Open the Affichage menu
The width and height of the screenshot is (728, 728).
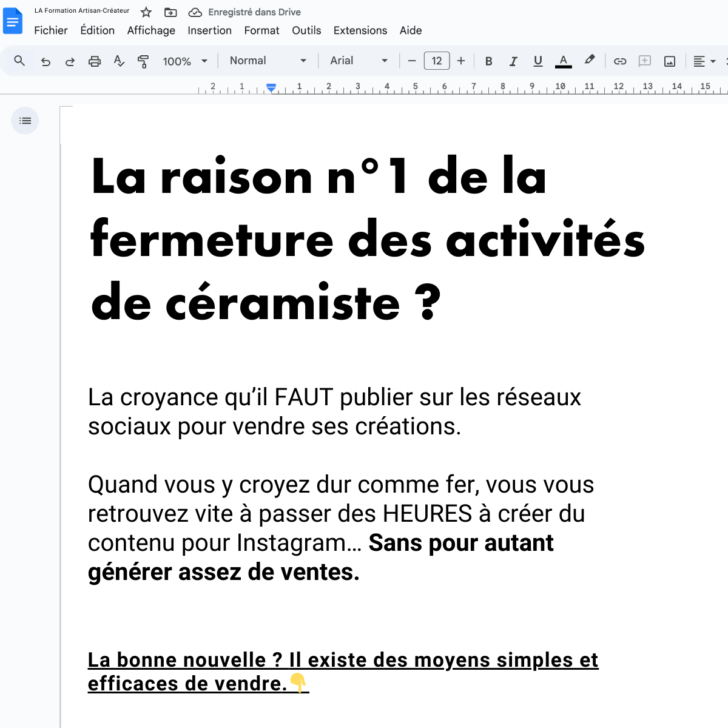[151, 30]
